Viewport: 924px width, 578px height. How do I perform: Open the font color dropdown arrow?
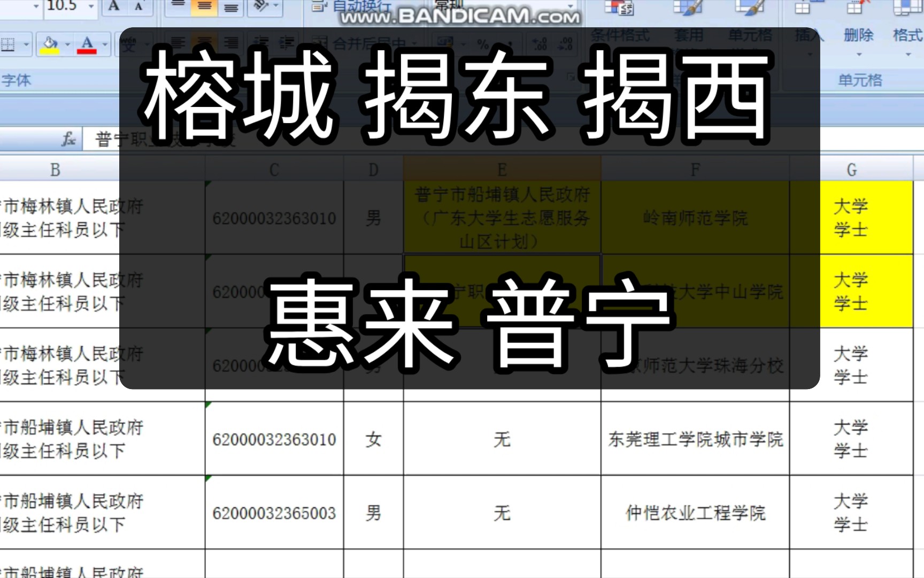[x=105, y=44]
